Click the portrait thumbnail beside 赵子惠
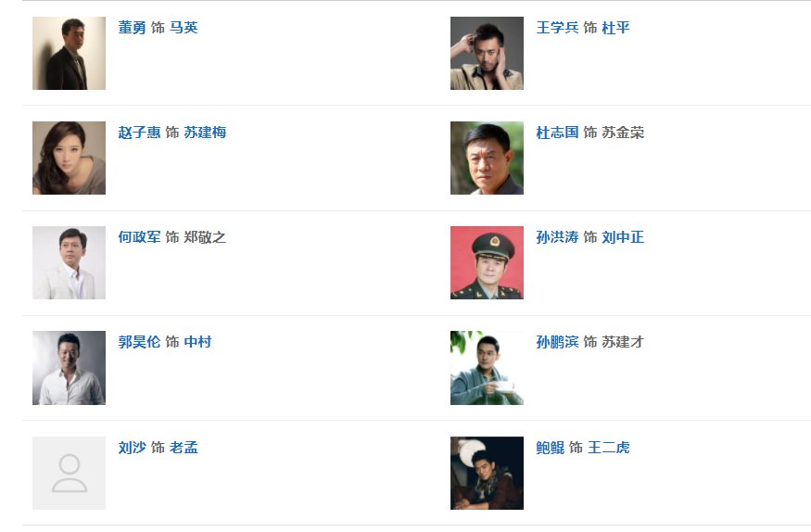This screenshot has height=532, width=811. (69, 158)
